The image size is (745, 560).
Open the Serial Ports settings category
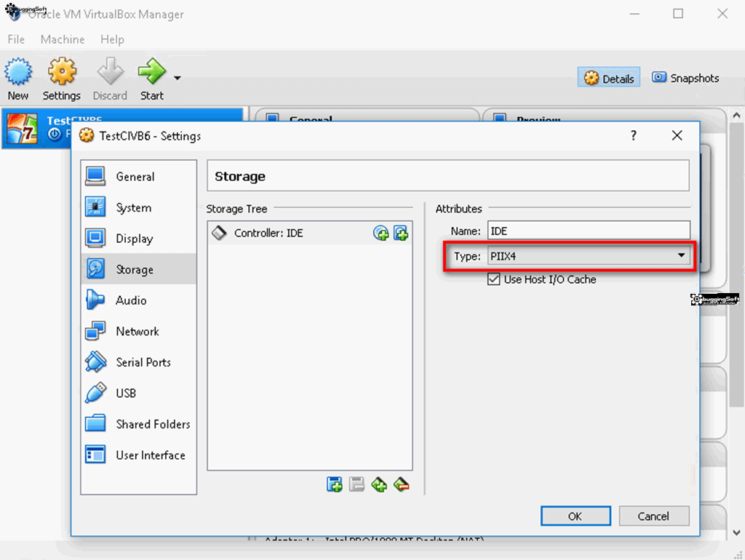(139, 362)
